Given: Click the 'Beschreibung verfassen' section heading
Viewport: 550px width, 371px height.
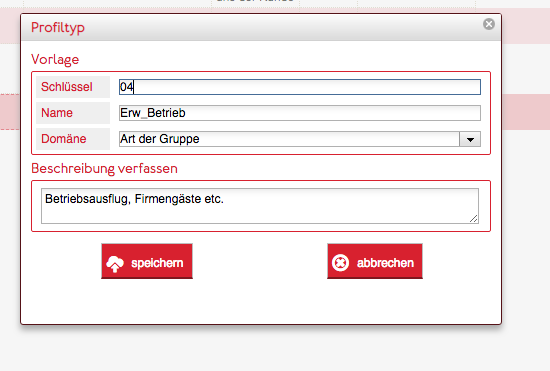Looking at the screenshot, I should click(105, 169).
